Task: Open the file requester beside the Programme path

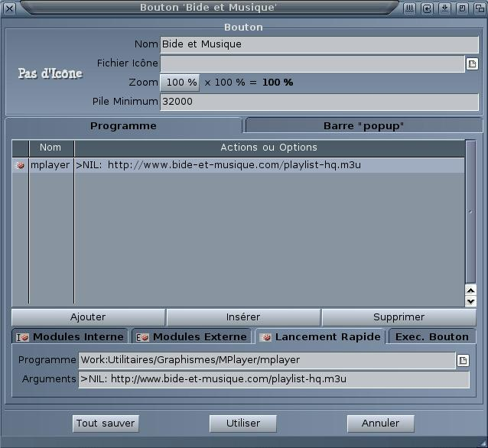Action: (463, 360)
